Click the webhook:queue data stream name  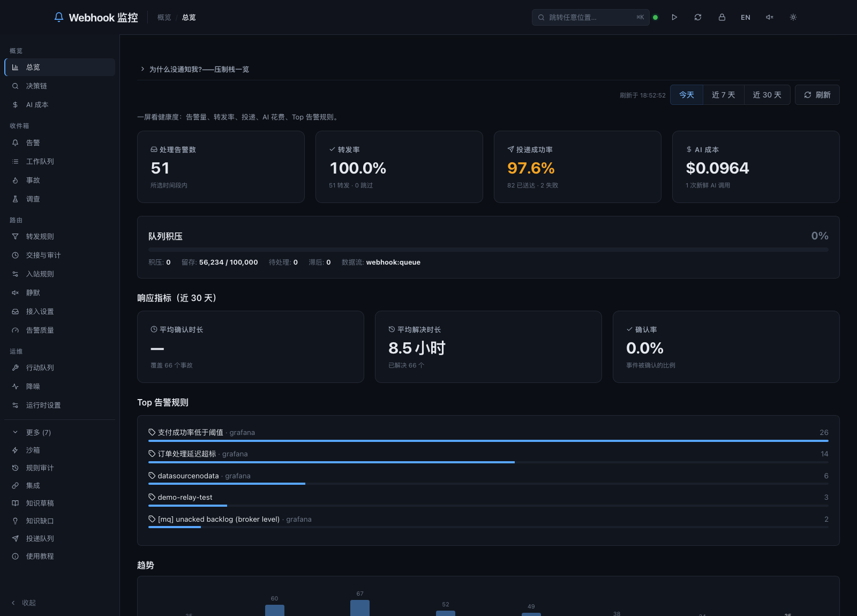tap(393, 262)
